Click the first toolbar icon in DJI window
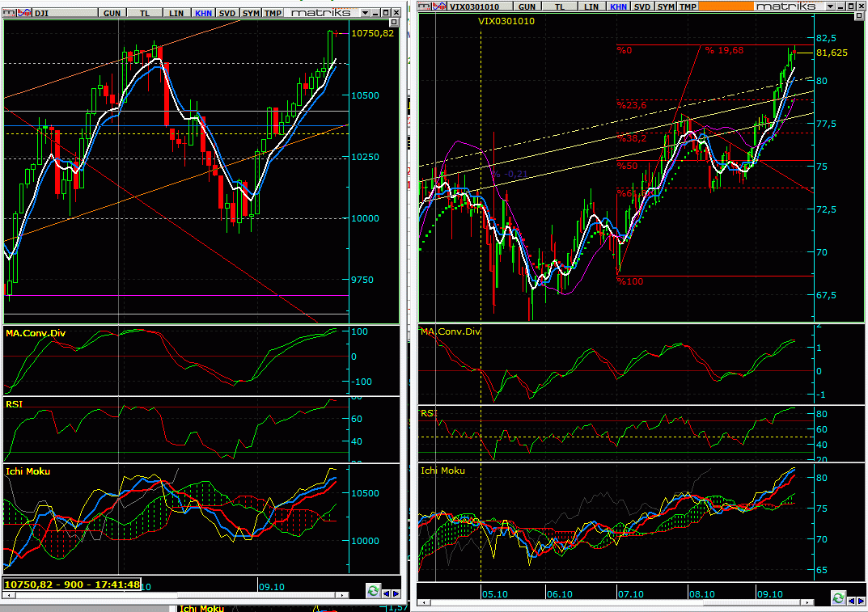This screenshot has width=868, height=612. tap(9, 13)
